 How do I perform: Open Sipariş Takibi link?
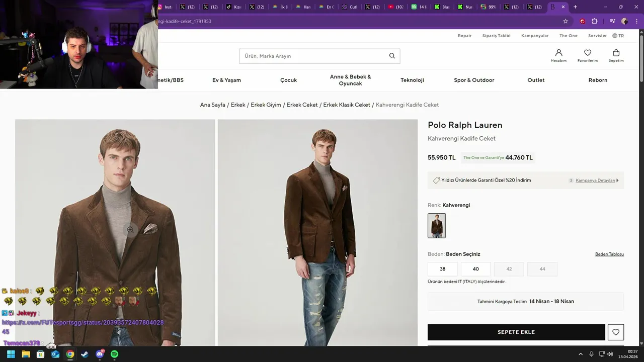(x=497, y=36)
